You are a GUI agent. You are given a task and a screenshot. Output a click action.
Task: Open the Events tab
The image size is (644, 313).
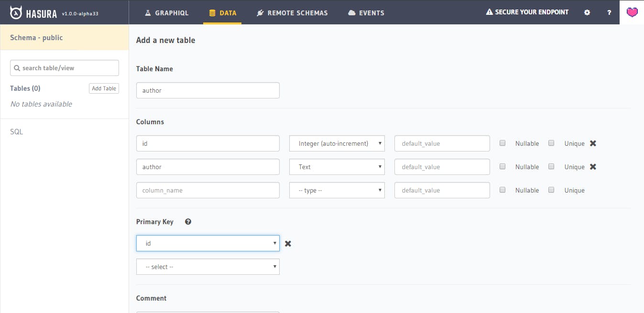[366, 13]
